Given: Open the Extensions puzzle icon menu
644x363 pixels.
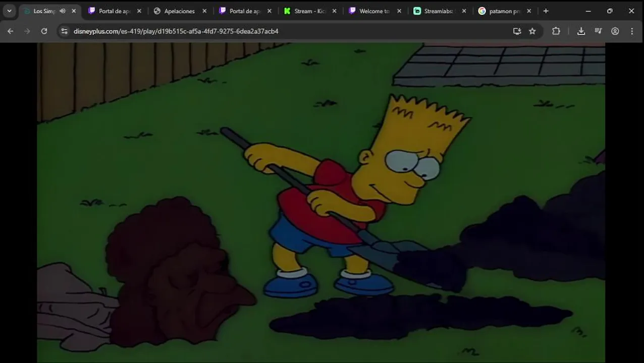Looking at the screenshot, I should click(x=556, y=31).
